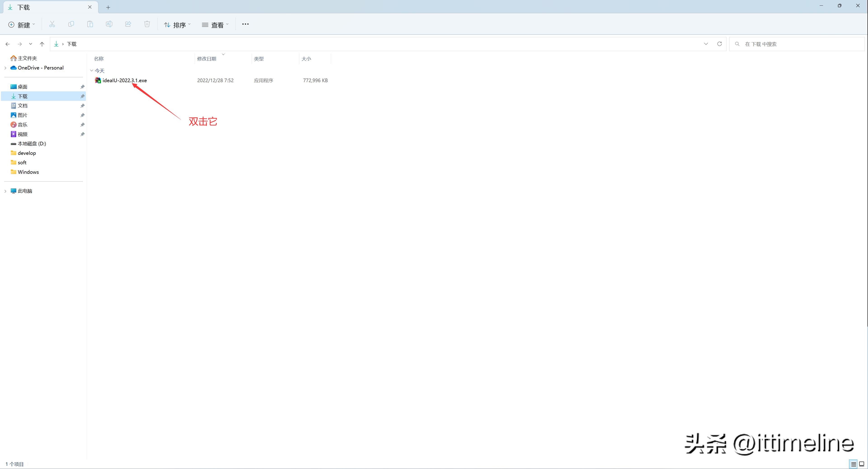Focus the 在 下载 中搜索 search box
The image size is (868, 469).
click(797, 44)
